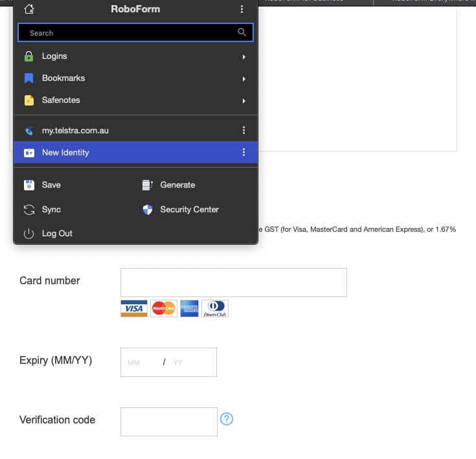Choose Save in RoboForm menu
The width and height of the screenshot is (476, 459).
pos(51,185)
